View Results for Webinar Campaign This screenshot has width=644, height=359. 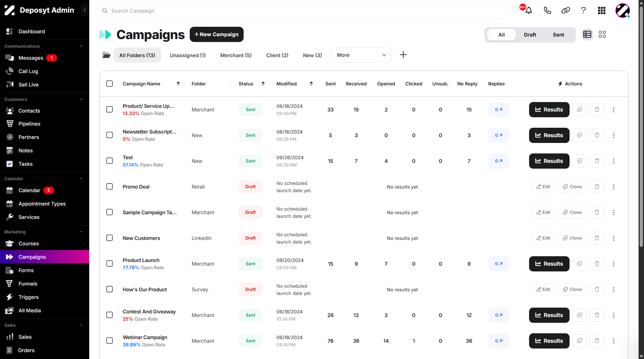tap(549, 341)
